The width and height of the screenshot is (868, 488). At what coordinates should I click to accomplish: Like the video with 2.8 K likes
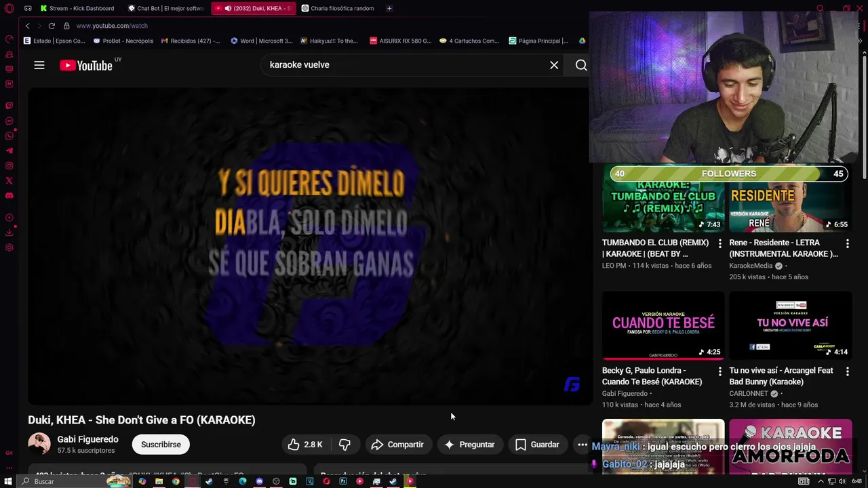(x=304, y=445)
